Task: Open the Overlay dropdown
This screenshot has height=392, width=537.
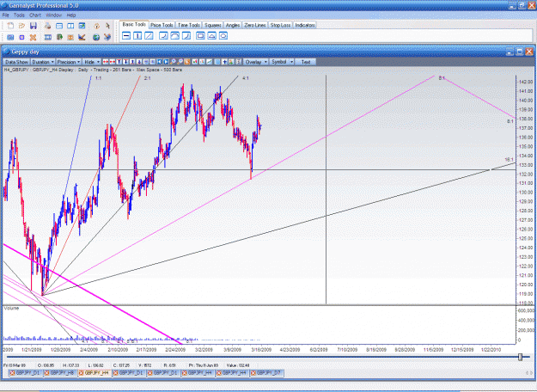Action: [x=256, y=62]
